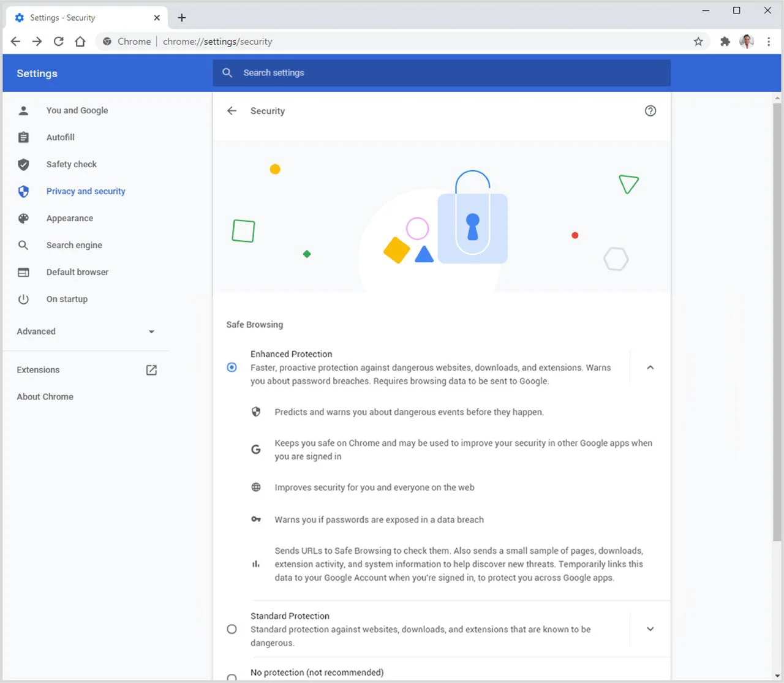Click the On startup power icon
Viewport: 784px width, 683px height.
[23, 299]
